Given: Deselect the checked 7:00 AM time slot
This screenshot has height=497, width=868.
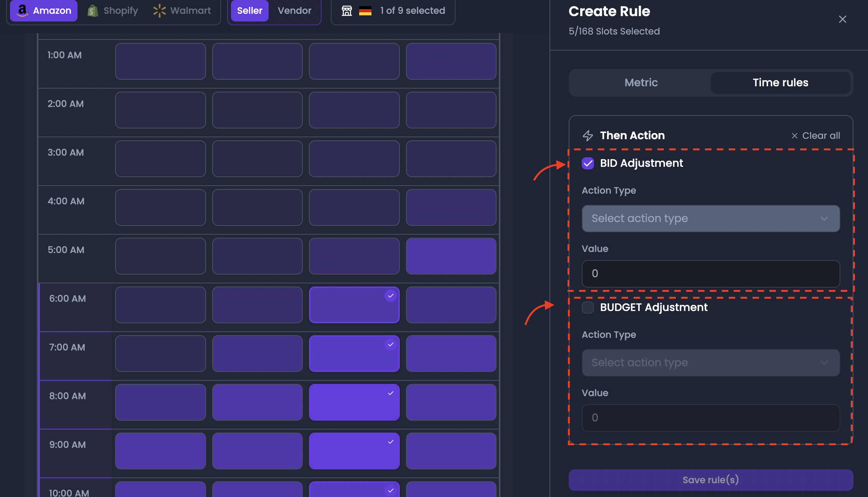Looking at the screenshot, I should (x=354, y=354).
